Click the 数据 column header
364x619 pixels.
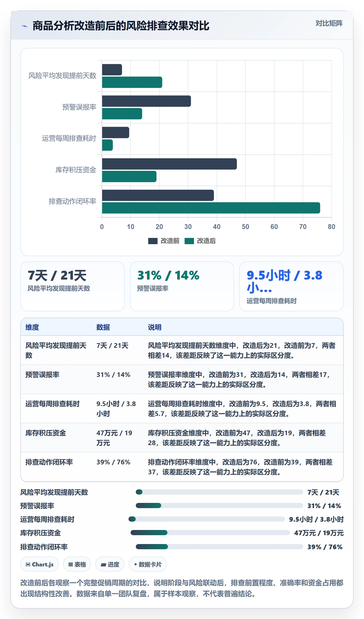(x=103, y=327)
